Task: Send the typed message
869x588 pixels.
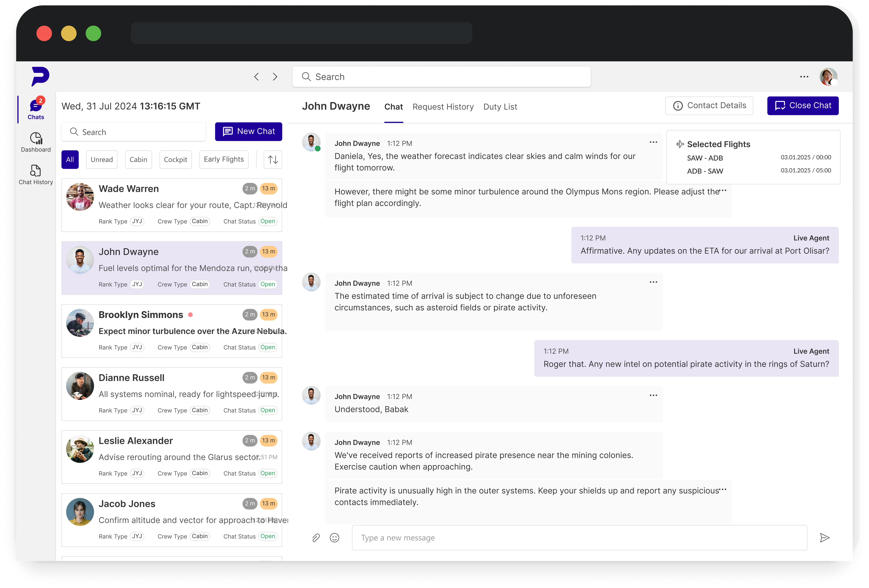Action: coord(825,538)
